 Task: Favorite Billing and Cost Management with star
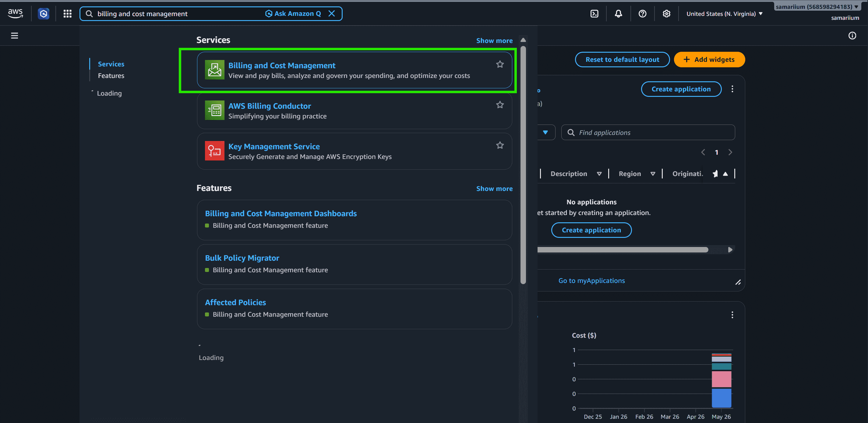coord(500,64)
